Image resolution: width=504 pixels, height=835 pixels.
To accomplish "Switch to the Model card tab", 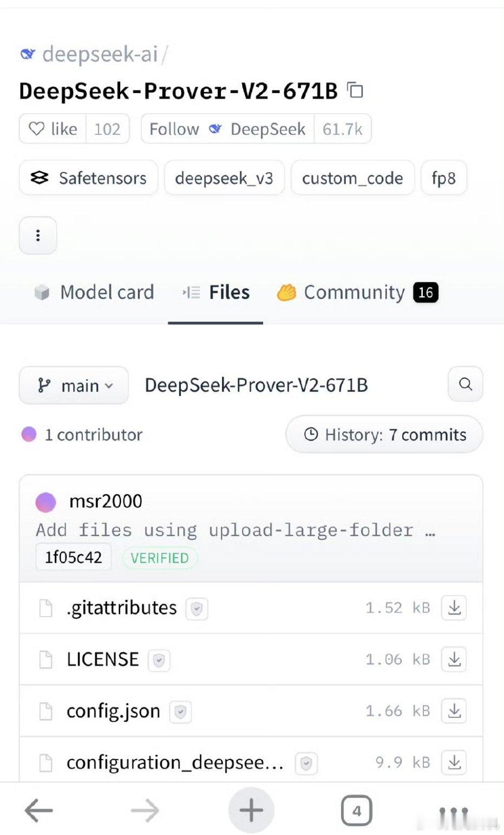I will click(94, 292).
